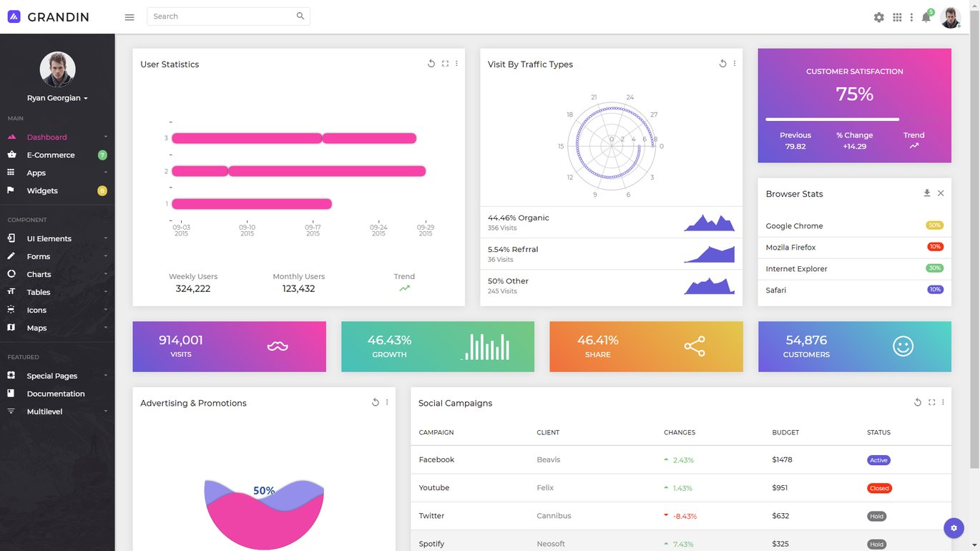Fullscreen the Social Campaigns panel
980x551 pixels.
[931, 402]
